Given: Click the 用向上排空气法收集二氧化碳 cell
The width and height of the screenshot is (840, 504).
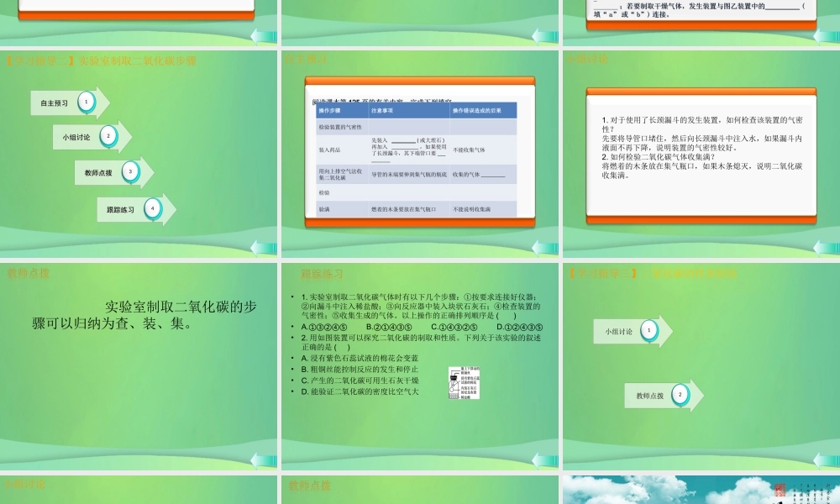Looking at the screenshot, I should (x=343, y=175).
